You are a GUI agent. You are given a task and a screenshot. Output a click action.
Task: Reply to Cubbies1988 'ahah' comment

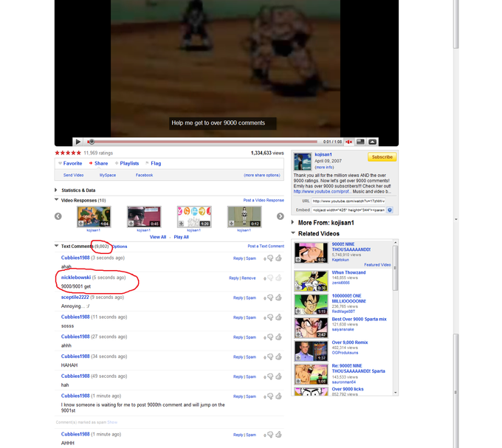coord(238,258)
